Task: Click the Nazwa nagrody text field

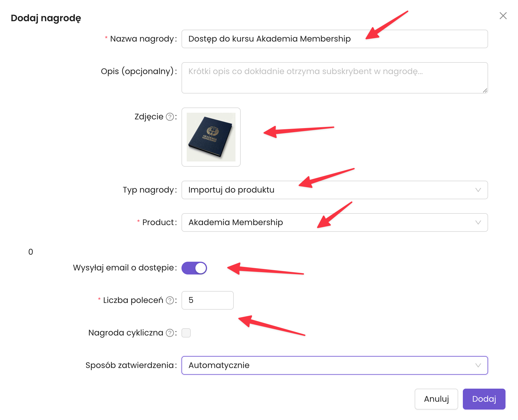Action: tap(334, 39)
